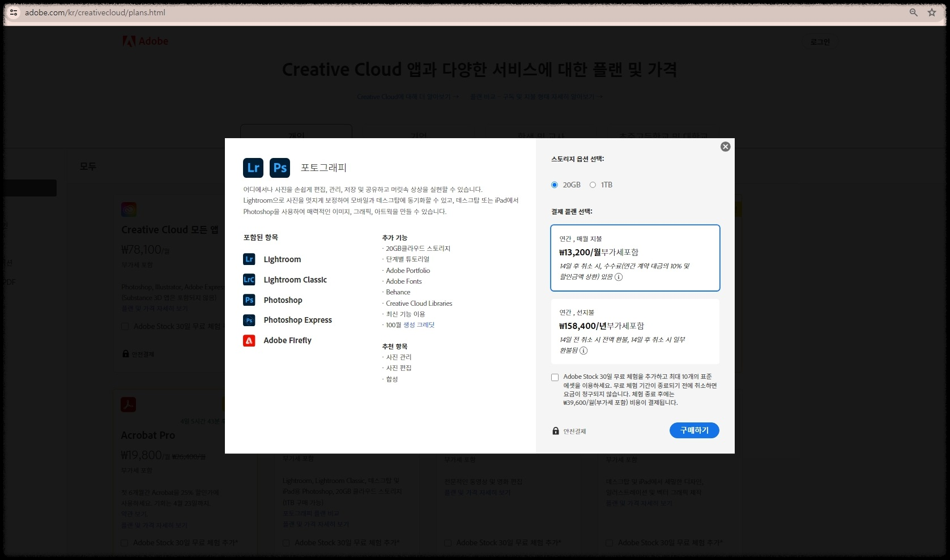Click the 20GB클라우드 스토리지 feature text

pos(418,249)
